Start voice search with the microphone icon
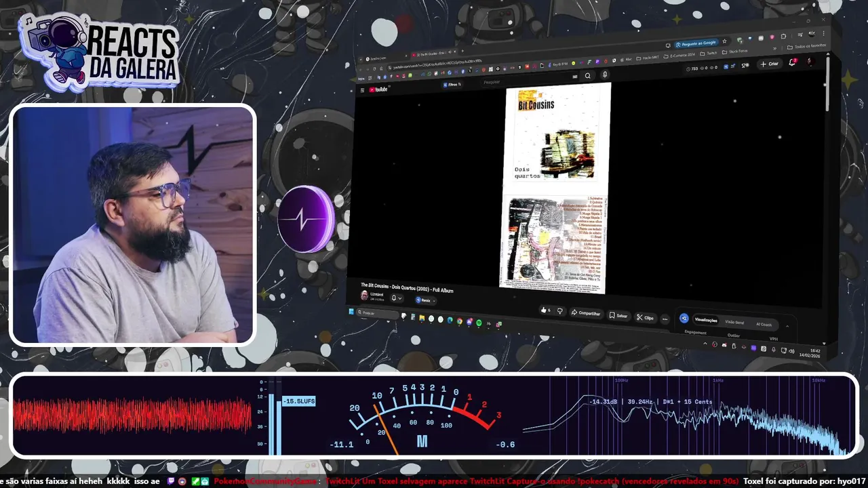 tap(605, 74)
